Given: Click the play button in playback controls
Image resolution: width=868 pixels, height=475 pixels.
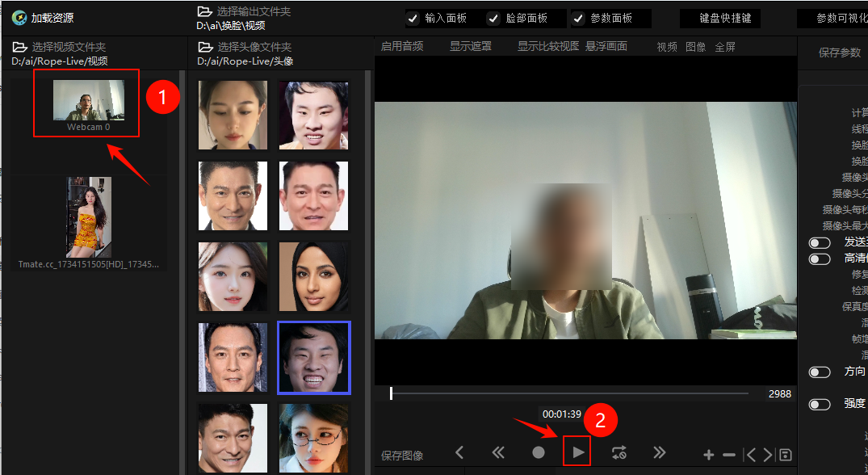Looking at the screenshot, I should [578, 453].
